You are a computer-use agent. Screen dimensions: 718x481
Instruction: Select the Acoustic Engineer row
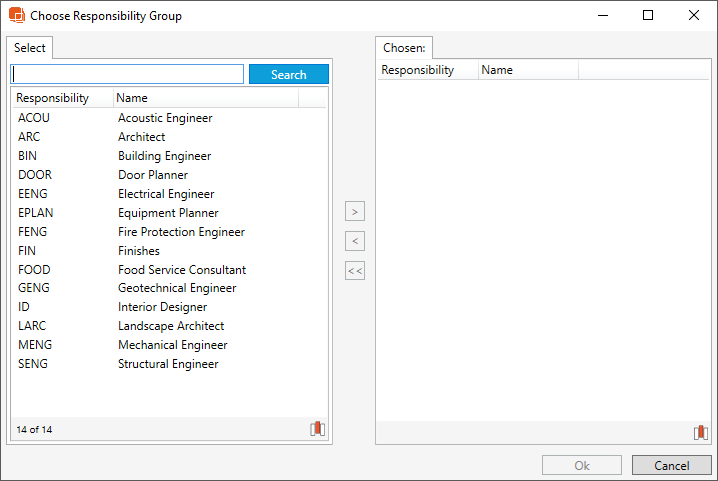tap(165, 118)
